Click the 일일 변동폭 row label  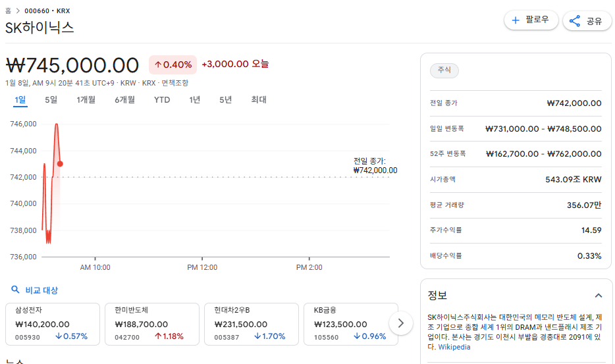point(446,128)
